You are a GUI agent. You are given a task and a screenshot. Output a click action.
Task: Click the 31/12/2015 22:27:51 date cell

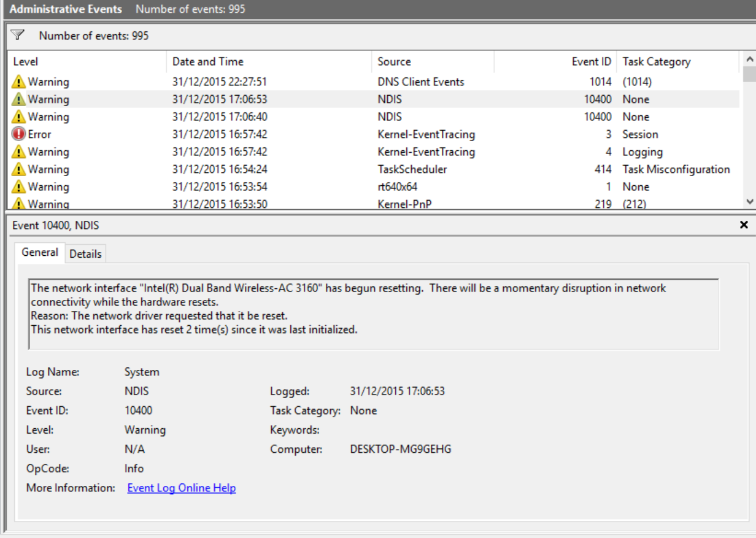pos(220,82)
